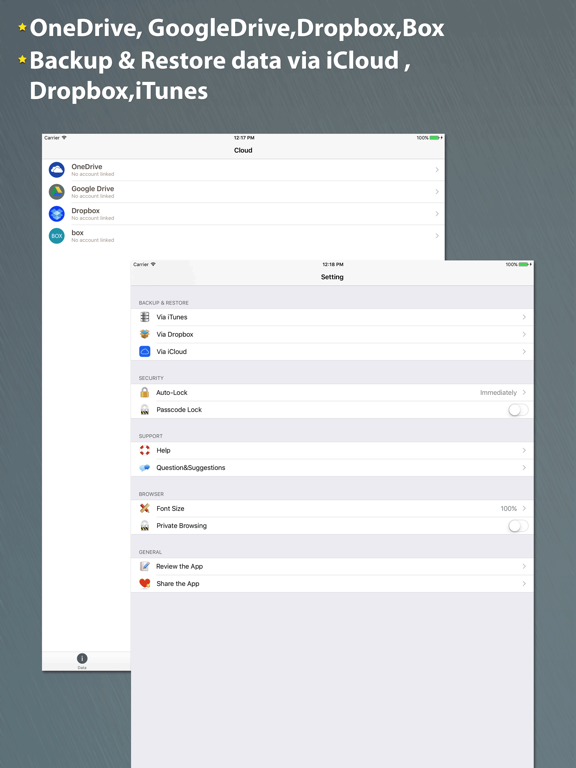
Task: Click the Wi-Fi icon in Cloud status bar
Action: pos(64,138)
